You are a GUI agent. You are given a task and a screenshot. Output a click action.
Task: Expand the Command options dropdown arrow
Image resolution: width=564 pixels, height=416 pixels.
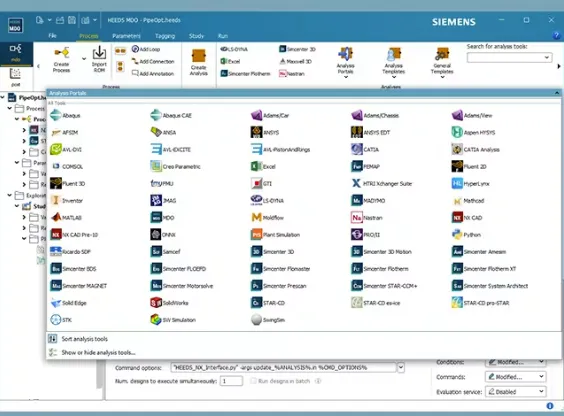[401, 367]
